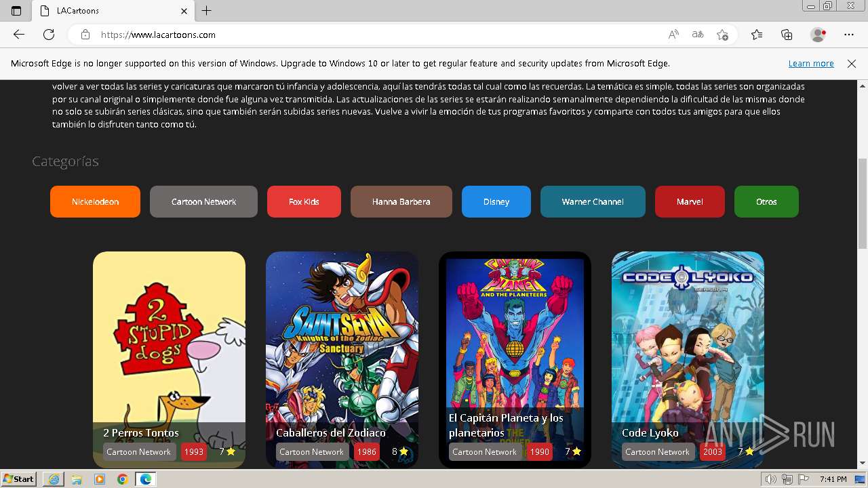
Task: Open the tab actions menu
Action: [16, 11]
